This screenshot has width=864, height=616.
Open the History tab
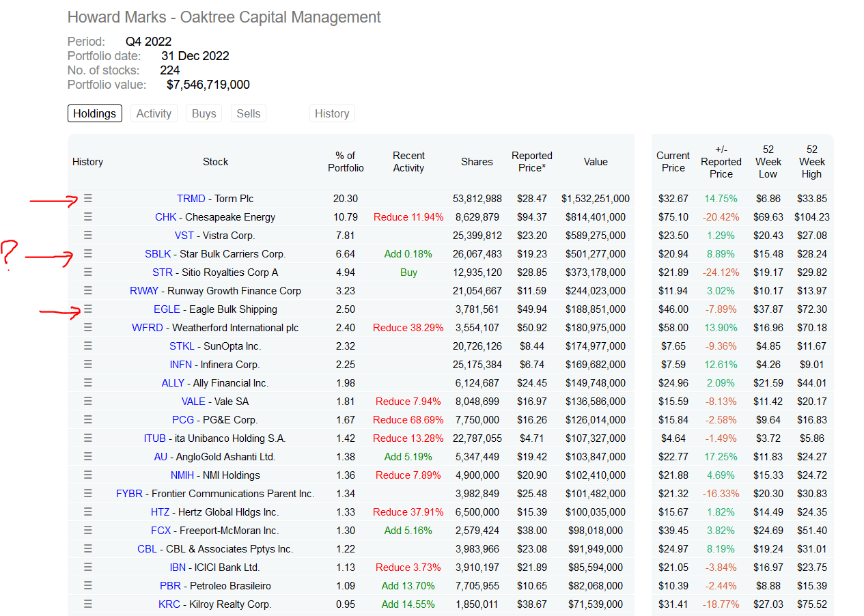point(332,113)
